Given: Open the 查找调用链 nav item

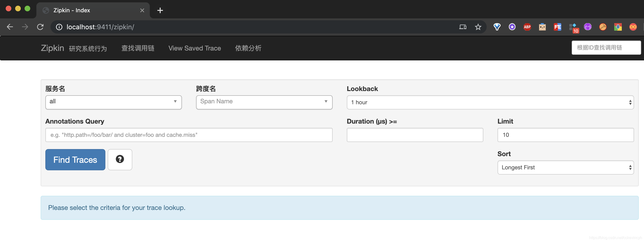Looking at the screenshot, I should [138, 48].
